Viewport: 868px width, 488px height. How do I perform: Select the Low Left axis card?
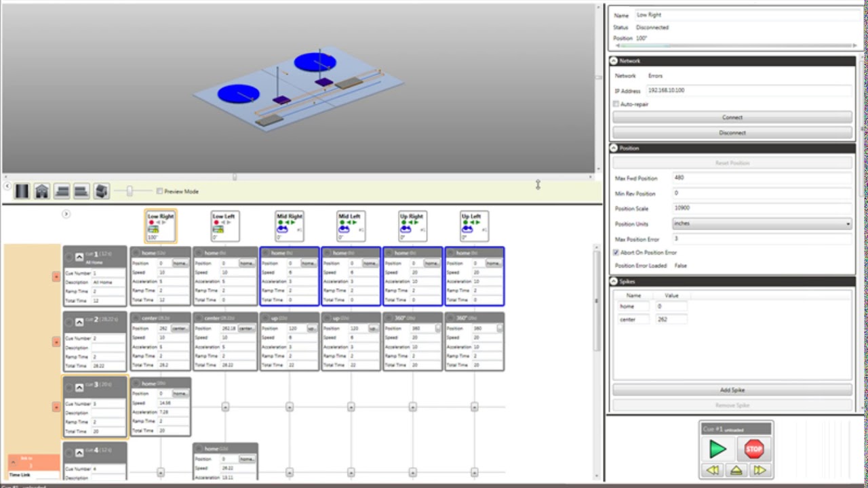[225, 226]
